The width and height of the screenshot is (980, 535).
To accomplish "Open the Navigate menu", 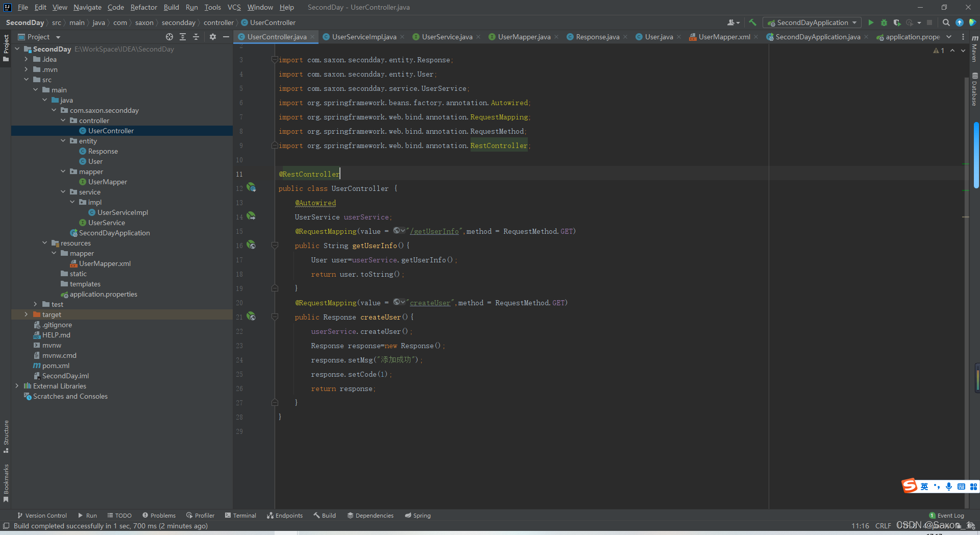I will 87,7.
